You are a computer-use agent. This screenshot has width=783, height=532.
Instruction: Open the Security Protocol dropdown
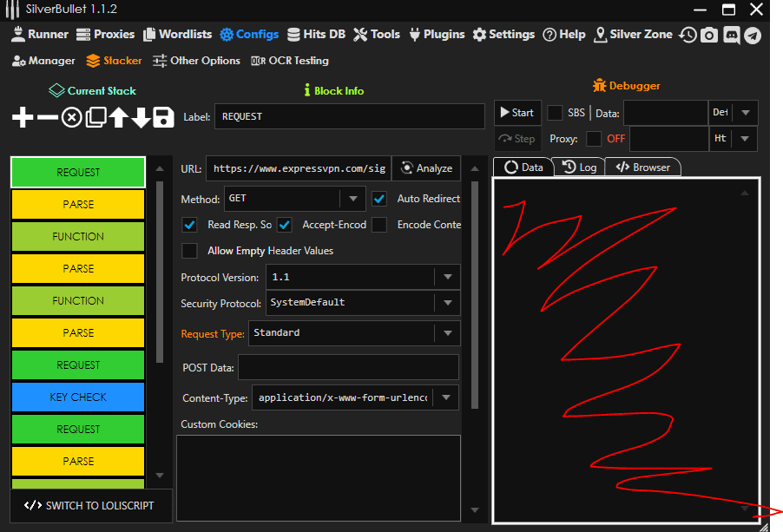click(363, 302)
